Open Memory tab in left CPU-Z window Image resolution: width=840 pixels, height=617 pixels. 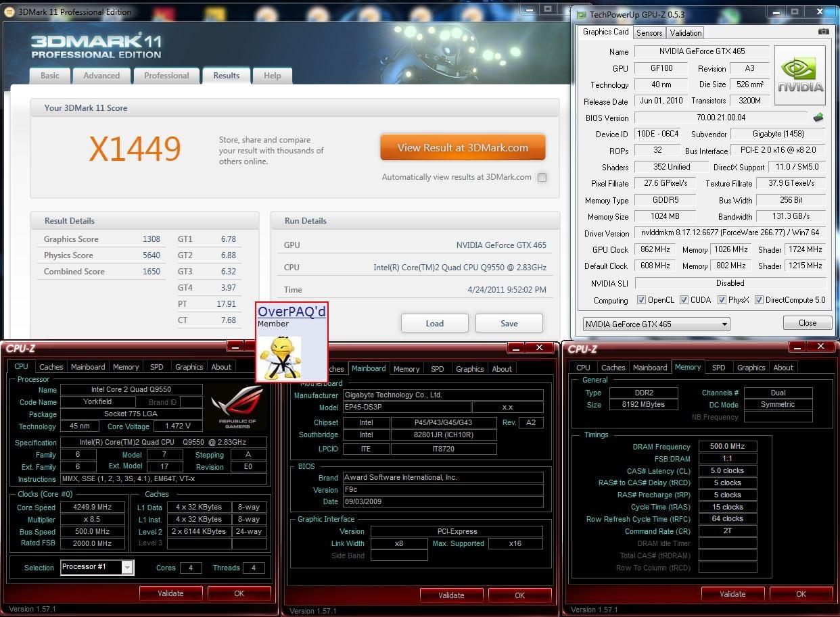[x=126, y=367]
